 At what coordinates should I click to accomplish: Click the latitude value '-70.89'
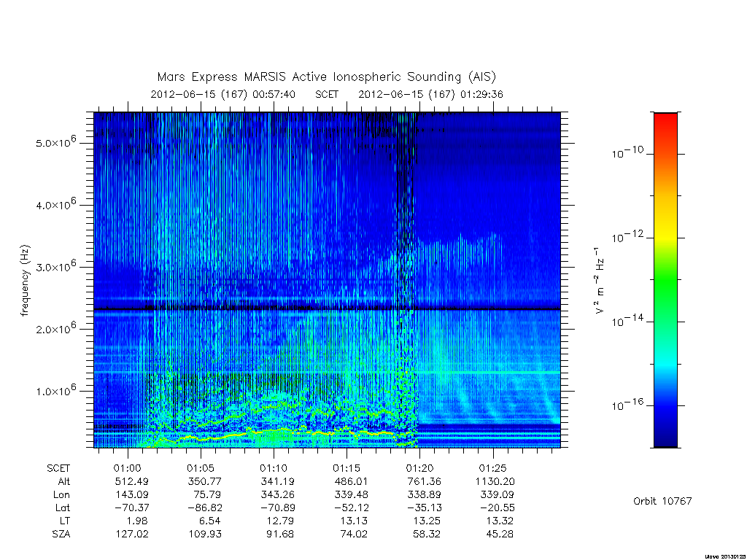(x=278, y=507)
